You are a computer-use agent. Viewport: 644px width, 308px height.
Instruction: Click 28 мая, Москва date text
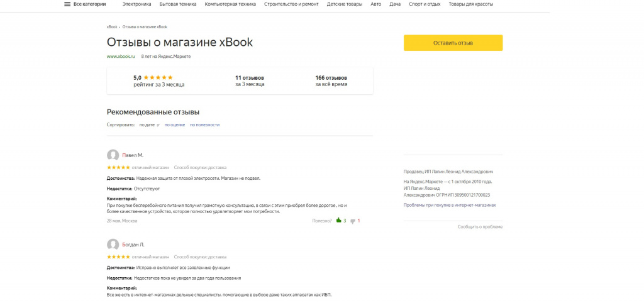[122, 221]
